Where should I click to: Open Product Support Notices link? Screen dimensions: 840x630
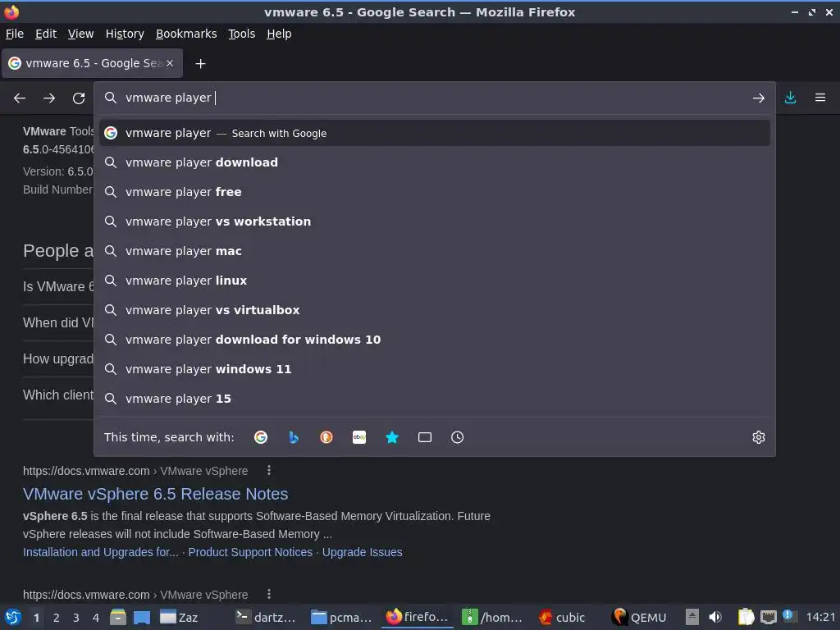pos(250,552)
